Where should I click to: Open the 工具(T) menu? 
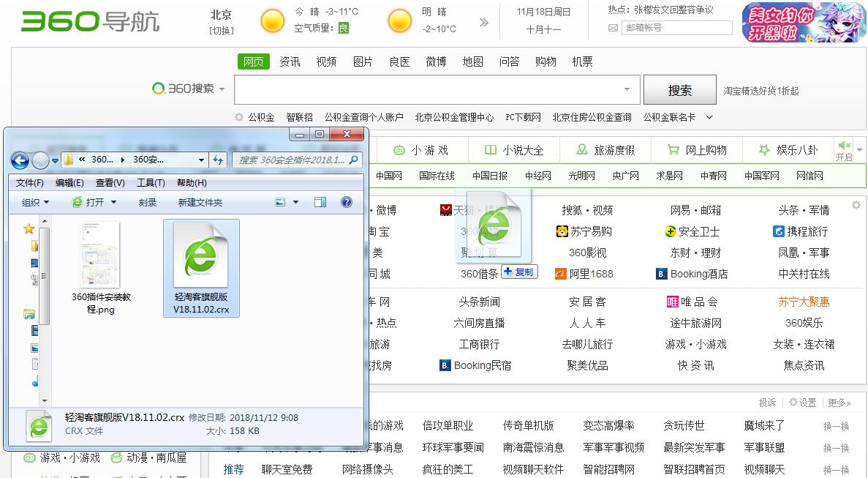(151, 183)
